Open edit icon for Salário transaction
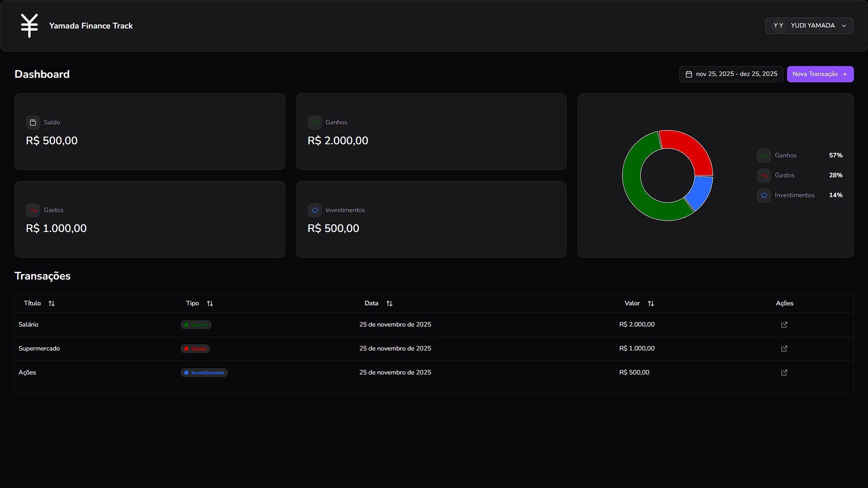 point(784,325)
